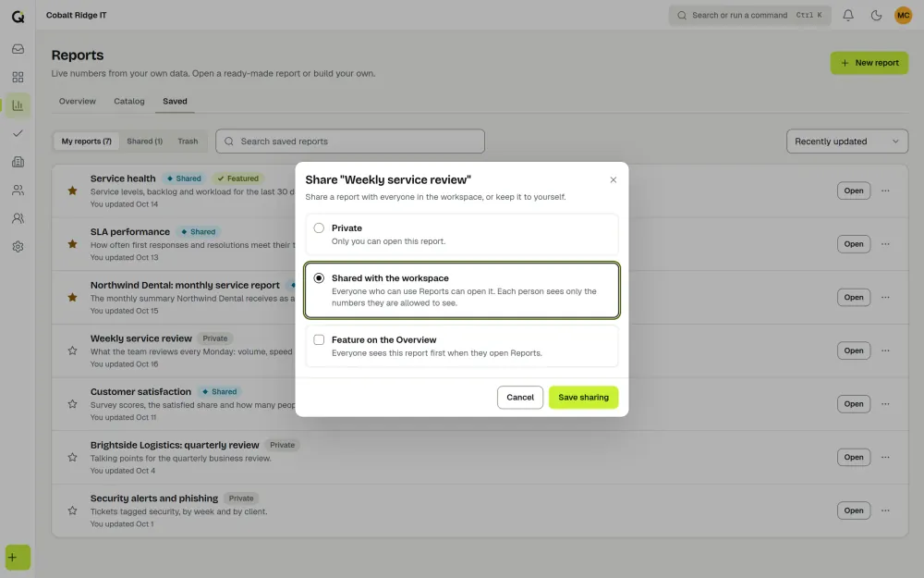Image resolution: width=924 pixels, height=578 pixels.
Task: Open the dashboard grid icon in sidebar
Action: pyautogui.click(x=18, y=78)
